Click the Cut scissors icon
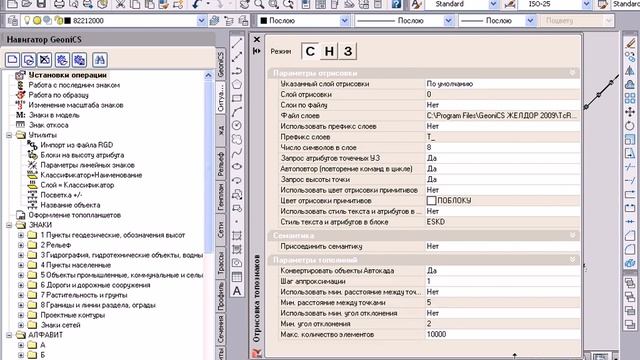Image resolution: width=640 pixels, height=360 pixels. [120, 4]
